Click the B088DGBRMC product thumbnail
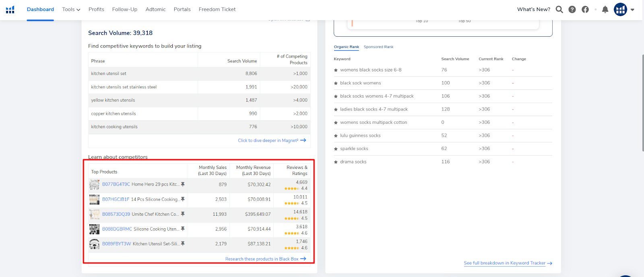 (x=94, y=229)
